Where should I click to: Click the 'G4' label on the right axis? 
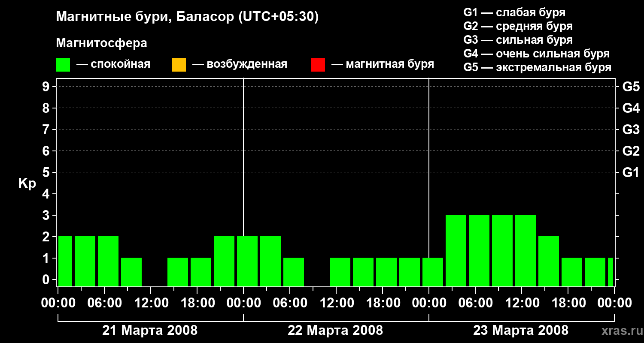(x=631, y=108)
